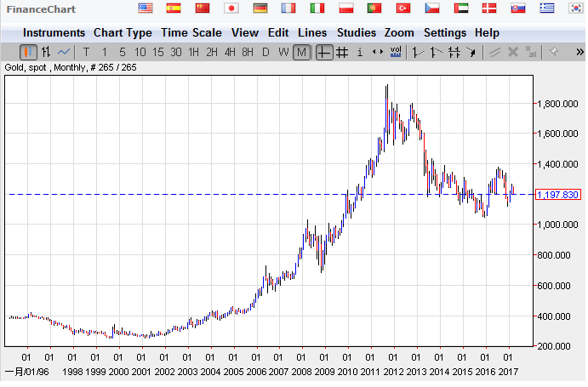This screenshot has height=387, width=588.
Task: Select the OHLC bar chart icon
Action: 46,52
